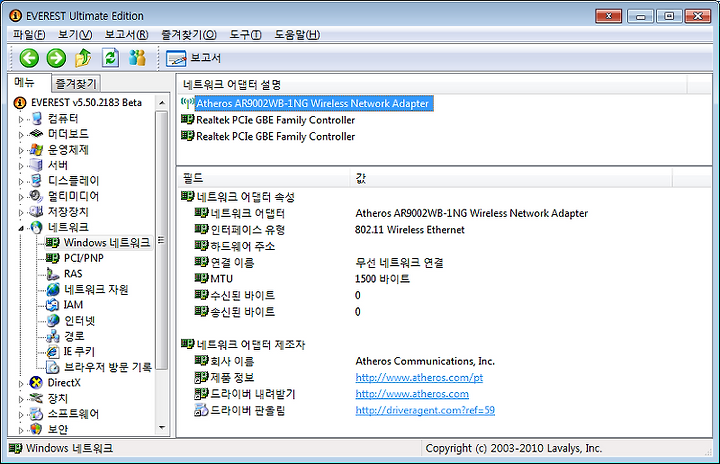Viewport: 720px width, 464px height.
Task: Select the second Realtek PCIe GBE Family Controller
Action: tap(275, 136)
